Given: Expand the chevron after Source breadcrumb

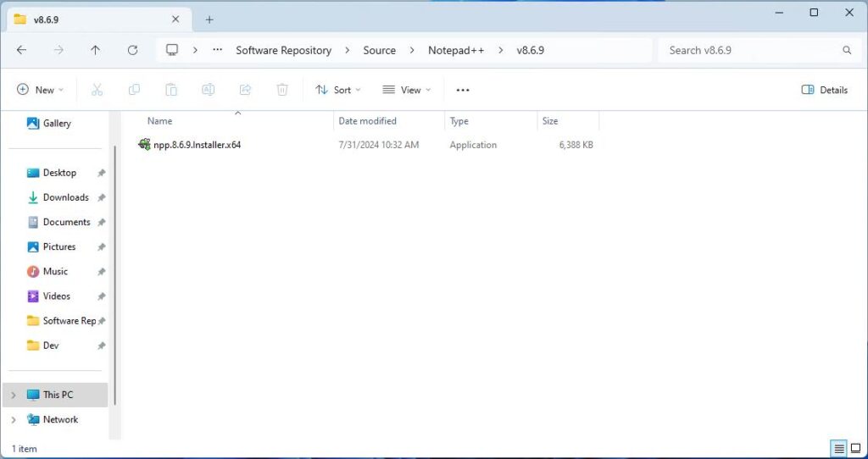Looking at the screenshot, I should 412,50.
